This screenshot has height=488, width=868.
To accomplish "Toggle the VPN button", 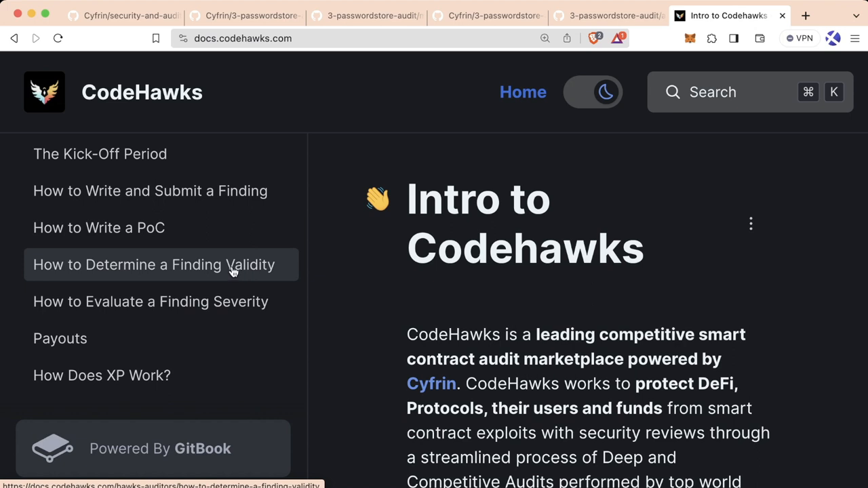I will (x=800, y=39).
